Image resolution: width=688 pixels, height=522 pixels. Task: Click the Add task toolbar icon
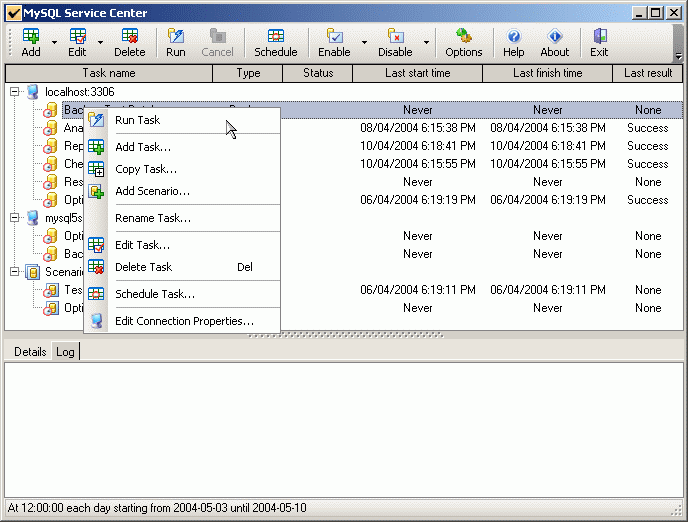tap(31, 36)
